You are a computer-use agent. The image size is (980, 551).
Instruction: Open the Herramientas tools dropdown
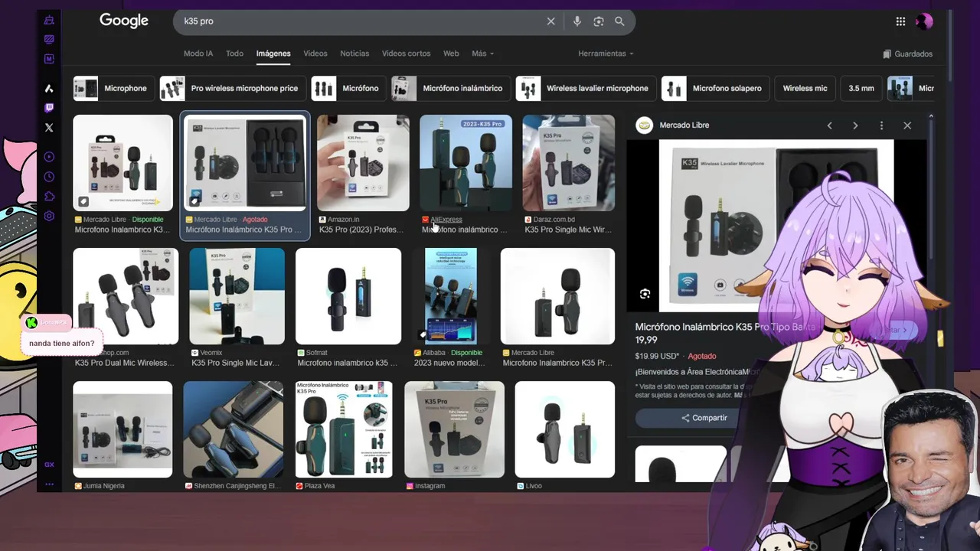coord(606,54)
